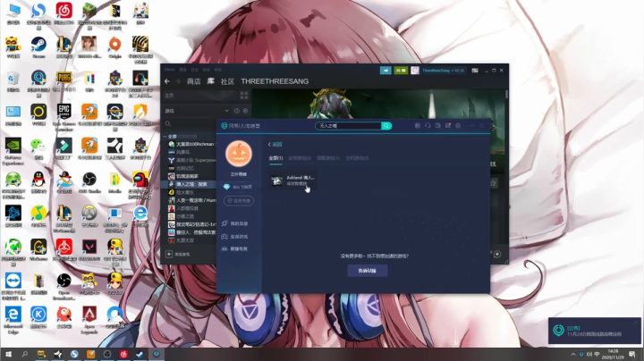644x361 pixels.
Task: Open Windows action center notification icon
Action: pyautogui.click(x=632, y=354)
